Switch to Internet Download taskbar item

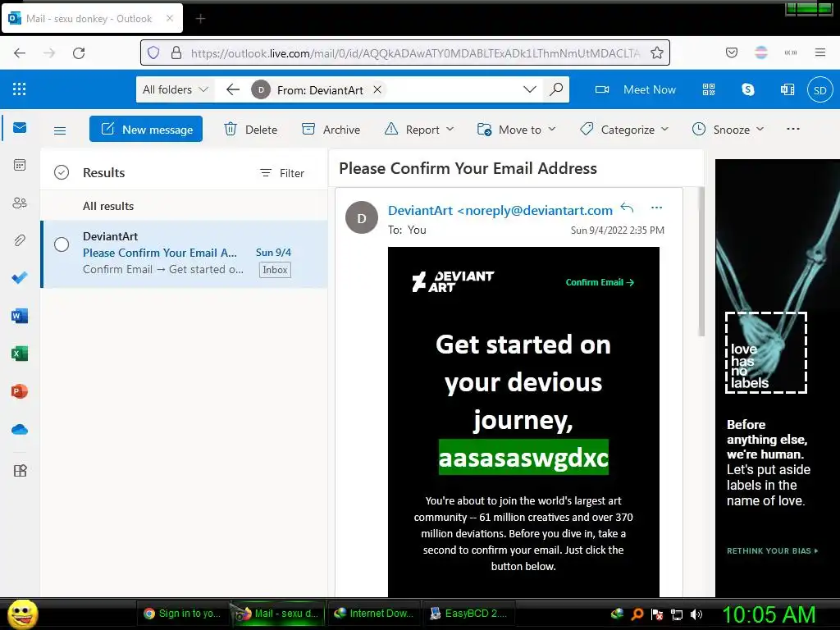coord(373,614)
